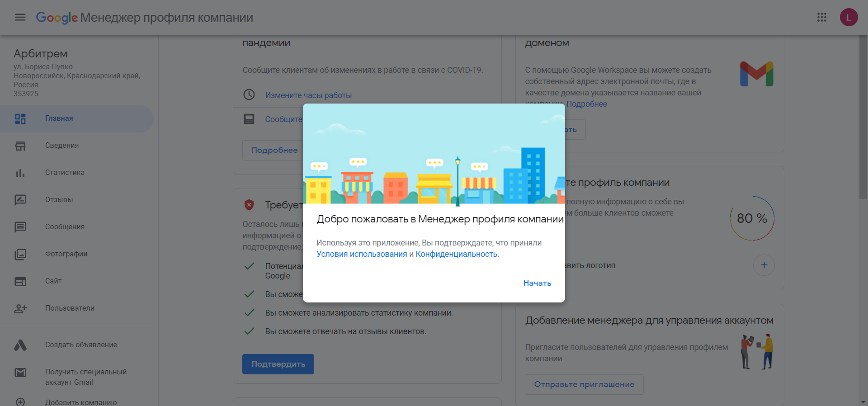The image size is (868, 406).
Task: Open the Условия использования link
Action: 362,254
